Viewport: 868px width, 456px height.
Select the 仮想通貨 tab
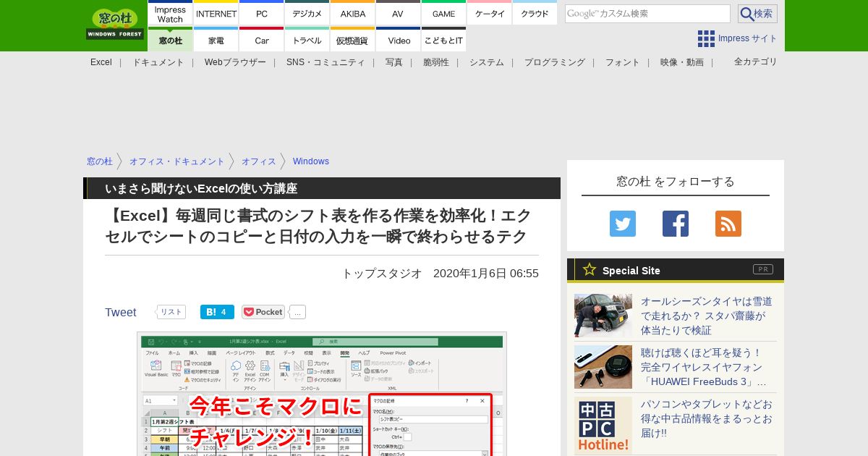353,40
